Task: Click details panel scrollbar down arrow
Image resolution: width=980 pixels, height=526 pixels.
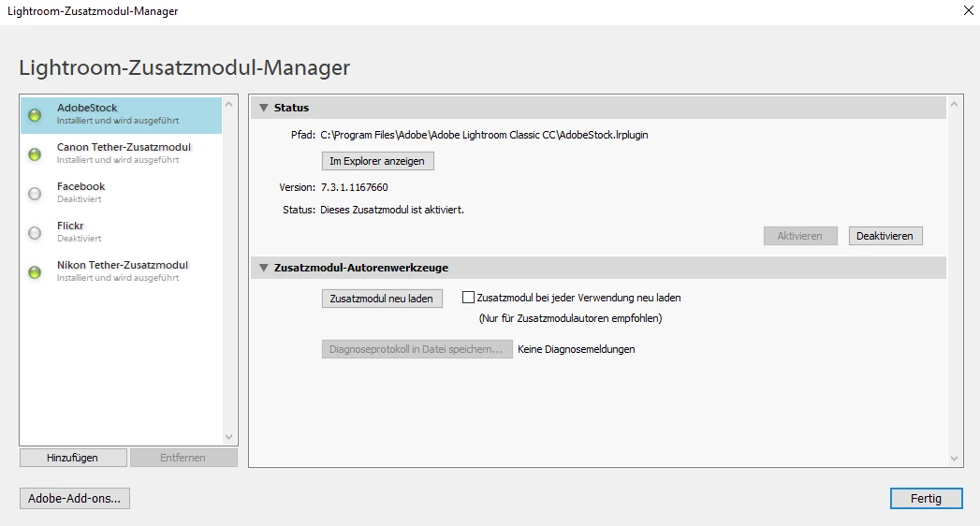Action: pos(954,459)
